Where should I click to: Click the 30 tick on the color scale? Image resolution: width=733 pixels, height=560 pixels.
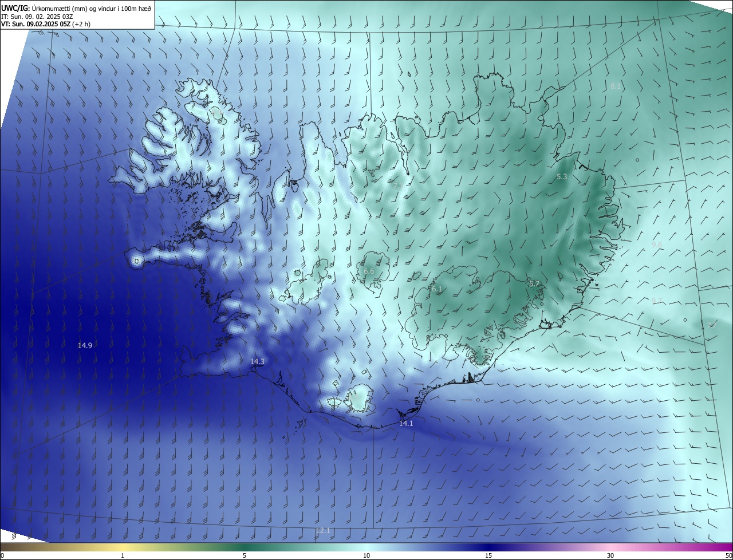610,555
